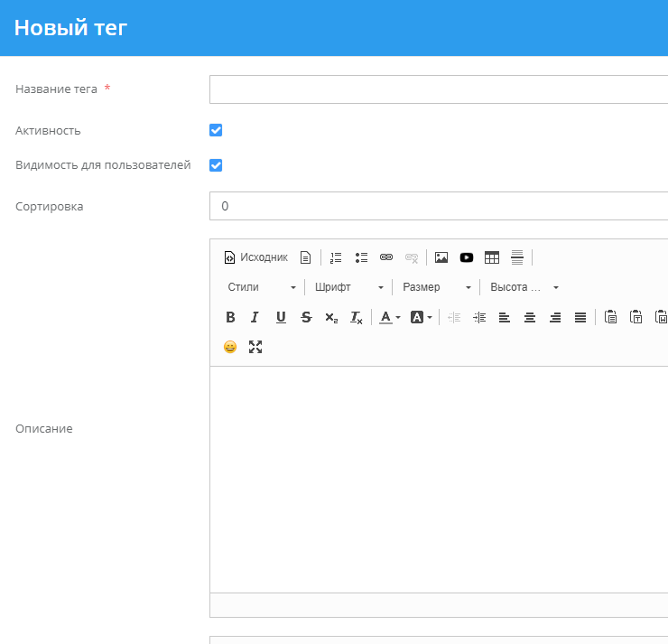Uncheck Видимость для пользователей checkbox
668x644 pixels.
click(216, 165)
